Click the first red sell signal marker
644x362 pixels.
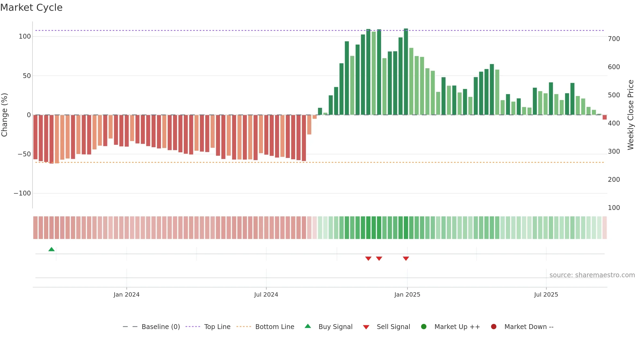click(368, 258)
